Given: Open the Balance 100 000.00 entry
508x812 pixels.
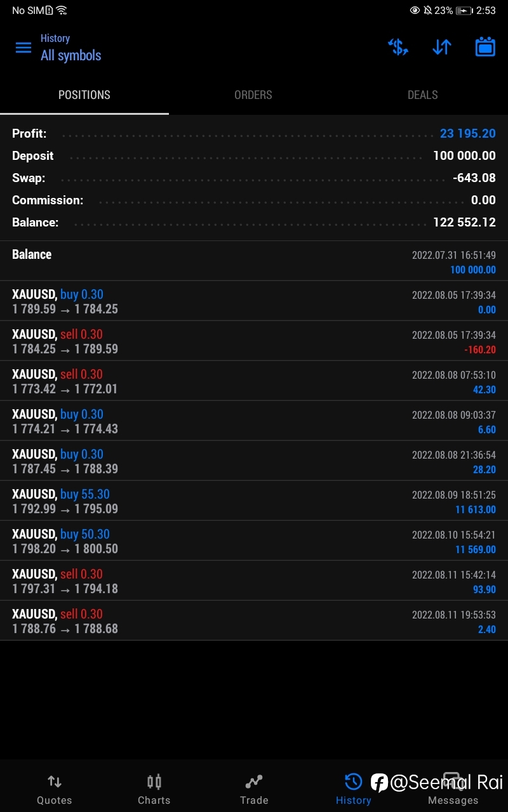Looking at the screenshot, I should tap(254, 261).
